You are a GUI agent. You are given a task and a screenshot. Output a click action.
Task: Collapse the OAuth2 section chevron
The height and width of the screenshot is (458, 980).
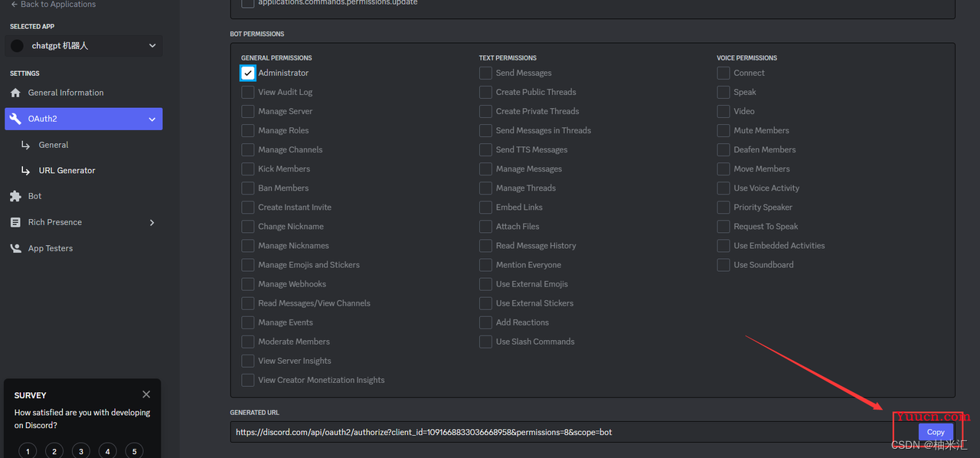pos(152,119)
